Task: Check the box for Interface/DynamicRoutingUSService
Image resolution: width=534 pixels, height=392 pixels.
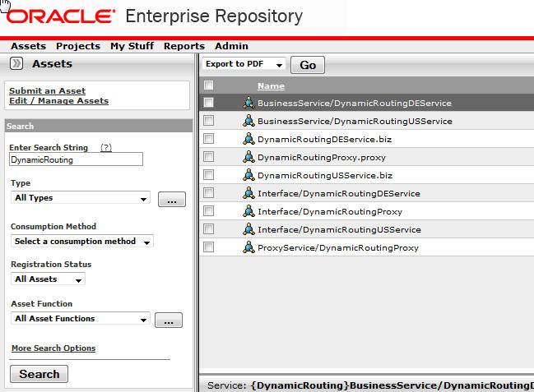Action: (x=208, y=229)
